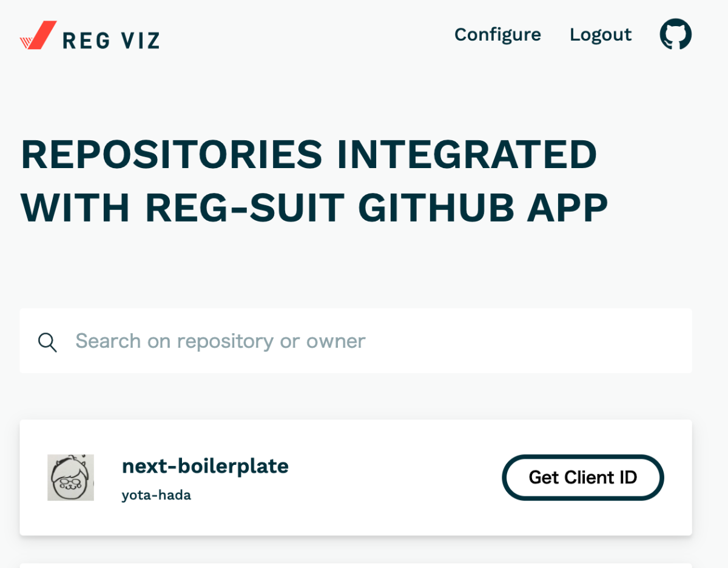
Task: Click the 'REPOSITORIES INTEGRATED' heading line
Action: [309, 154]
